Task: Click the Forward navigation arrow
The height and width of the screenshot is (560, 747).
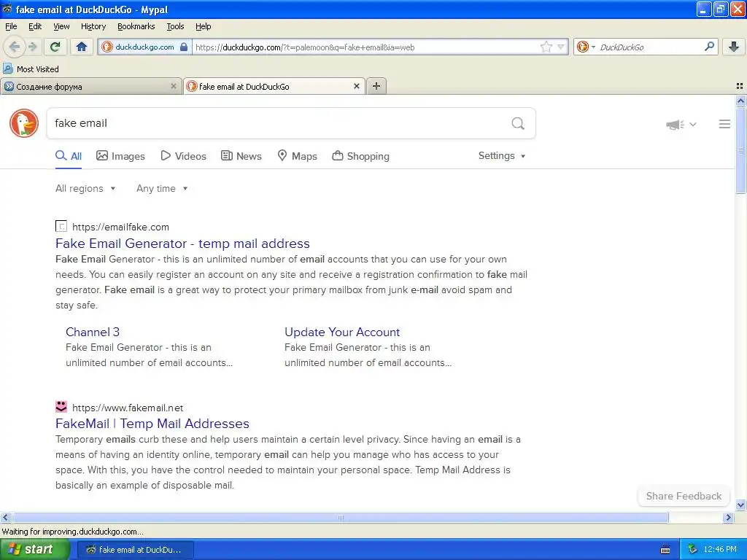Action: [x=32, y=47]
